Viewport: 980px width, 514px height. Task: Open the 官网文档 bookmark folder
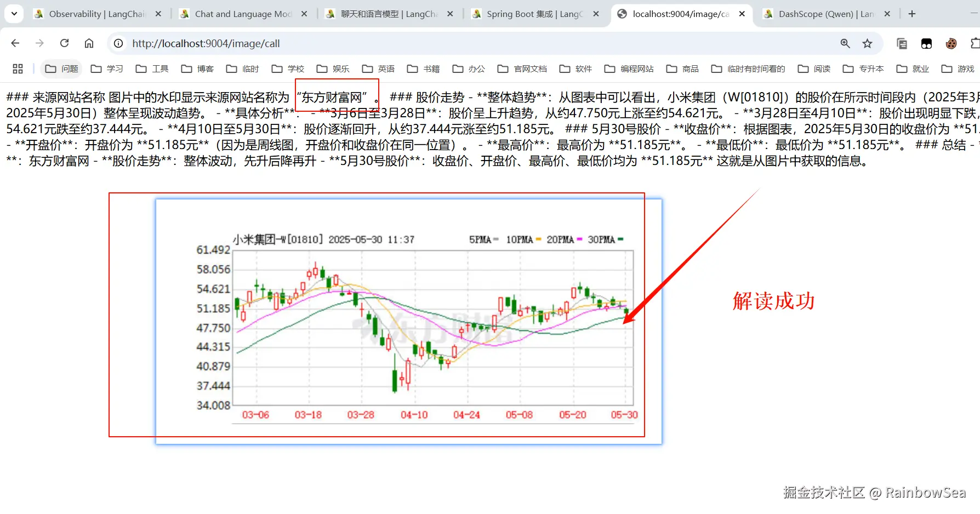(x=522, y=68)
